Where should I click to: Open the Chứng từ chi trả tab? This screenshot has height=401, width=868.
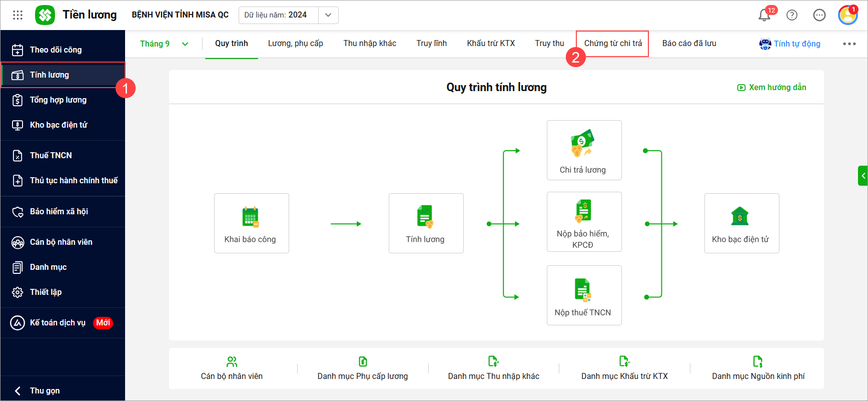[613, 44]
